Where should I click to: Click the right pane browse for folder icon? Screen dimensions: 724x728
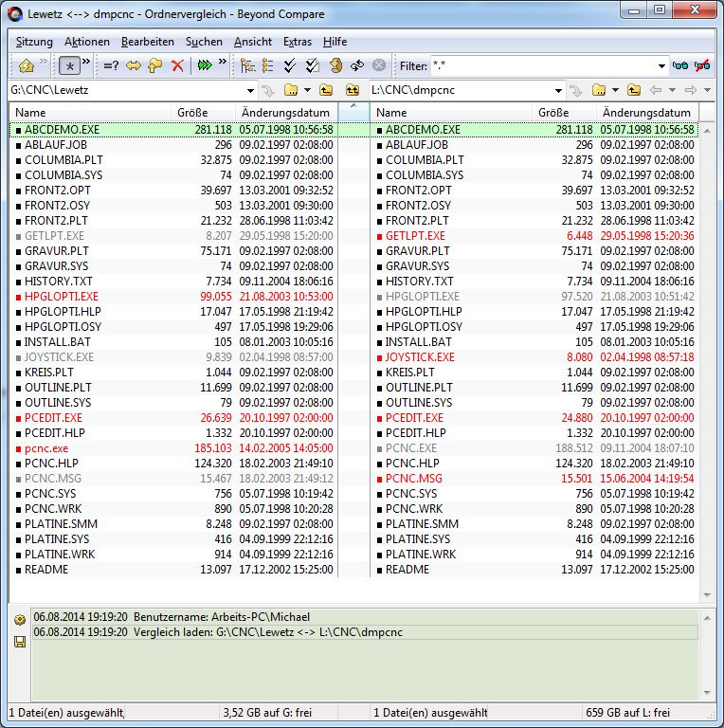click(599, 90)
